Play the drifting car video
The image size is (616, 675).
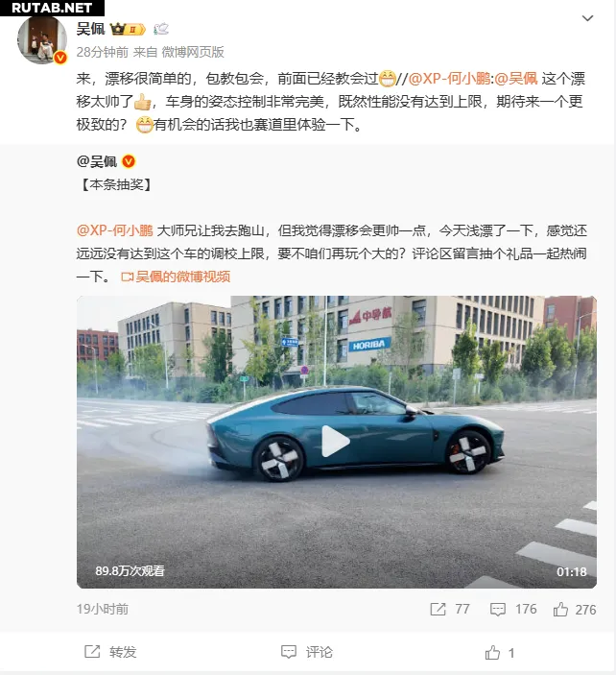[x=336, y=442]
